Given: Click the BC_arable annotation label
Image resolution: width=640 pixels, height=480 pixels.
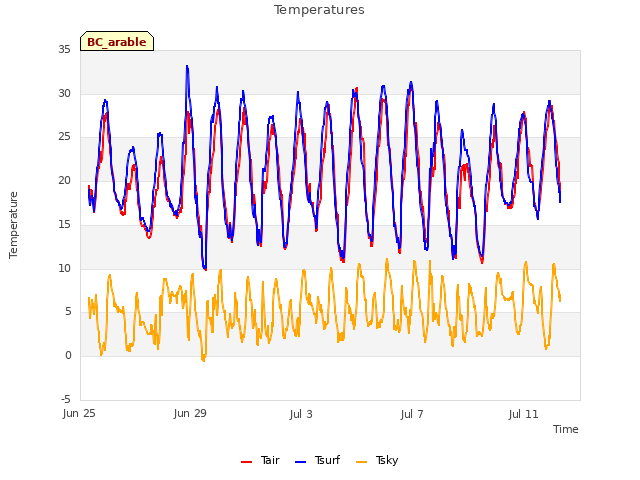Looking at the screenshot, I should (x=117, y=42).
